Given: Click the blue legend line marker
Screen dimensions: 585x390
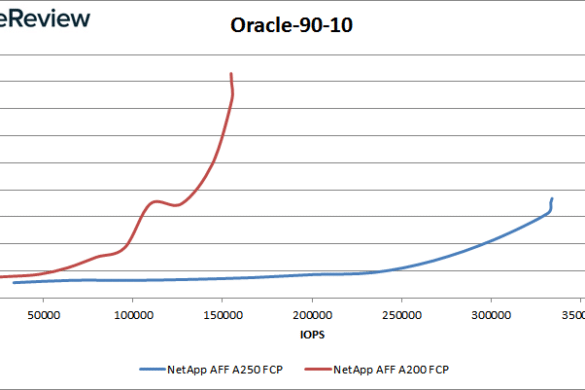Looking at the screenshot, I should (152, 369).
